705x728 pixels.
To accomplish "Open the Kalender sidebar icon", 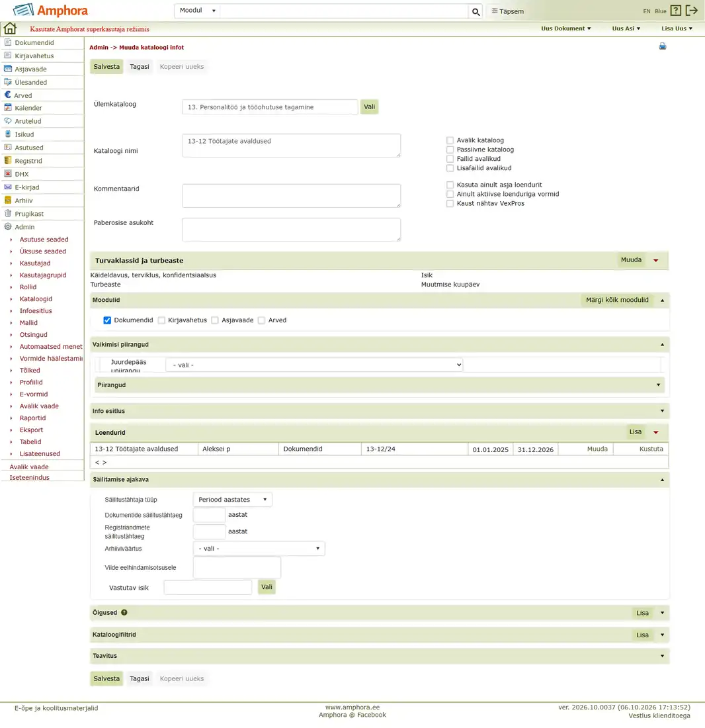I will point(8,108).
